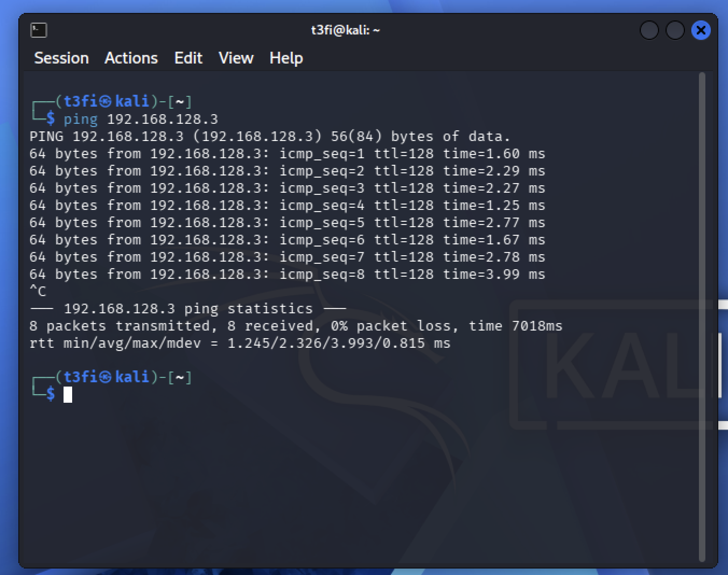The image size is (728, 575).
Task: Open the View menu
Action: click(236, 58)
